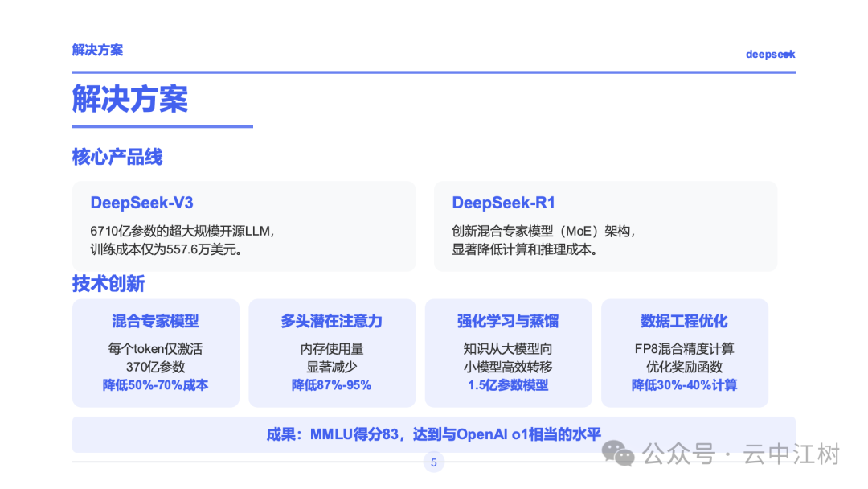The width and height of the screenshot is (868, 489).
Task: Click the '370亿参数' line
Action: 156,368
